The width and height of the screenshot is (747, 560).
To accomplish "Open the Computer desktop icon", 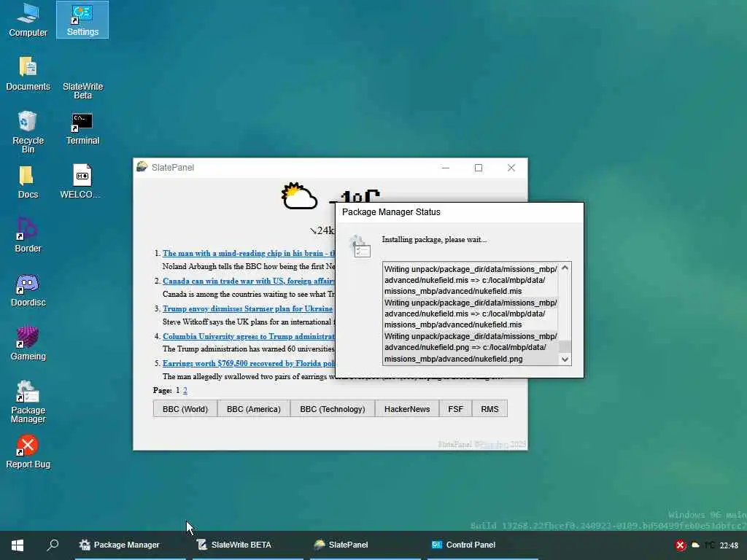I will [x=28, y=20].
